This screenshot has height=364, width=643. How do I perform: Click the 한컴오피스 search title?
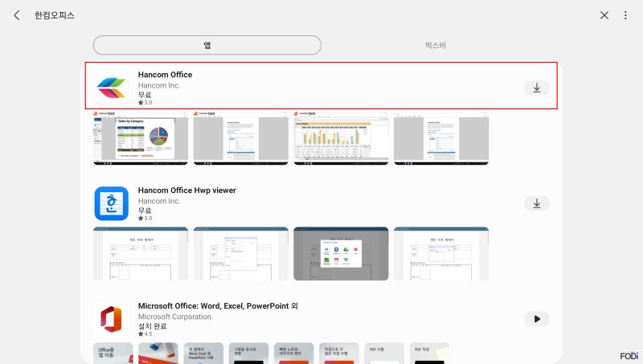[54, 15]
